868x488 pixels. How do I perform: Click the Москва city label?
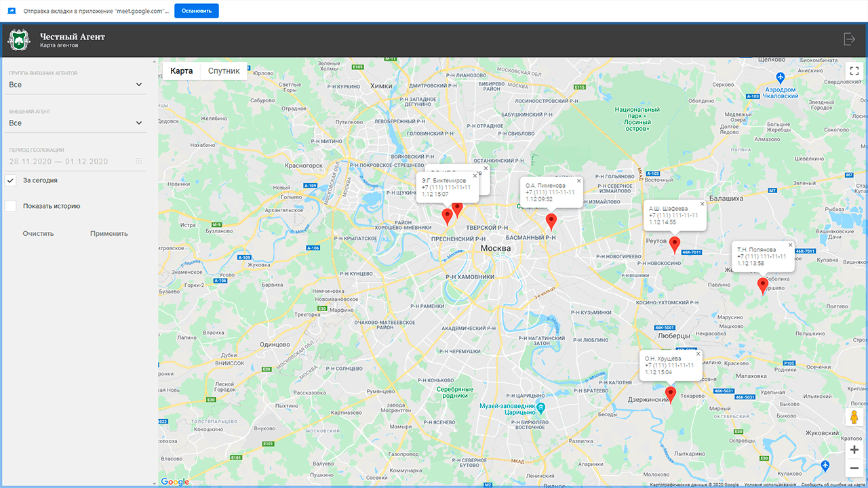tap(496, 249)
